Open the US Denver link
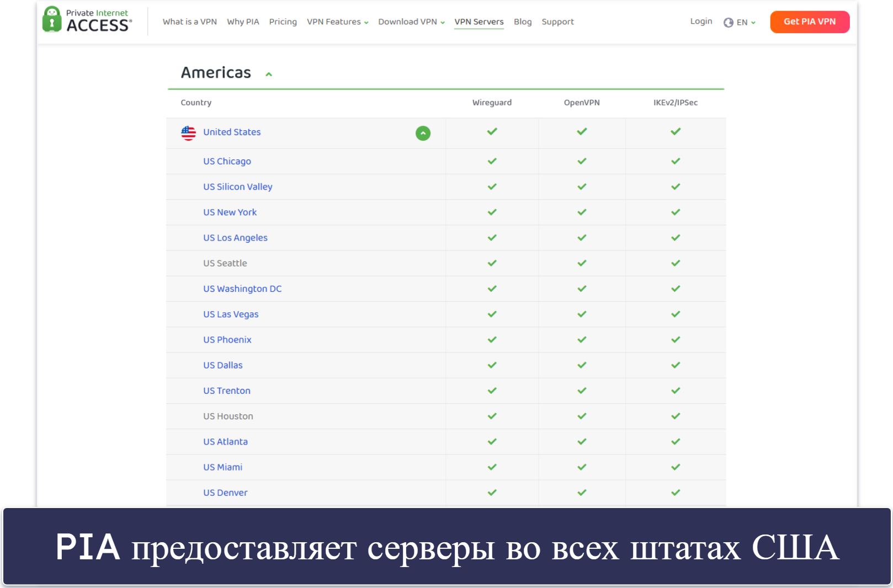The image size is (893, 588). pyautogui.click(x=225, y=493)
